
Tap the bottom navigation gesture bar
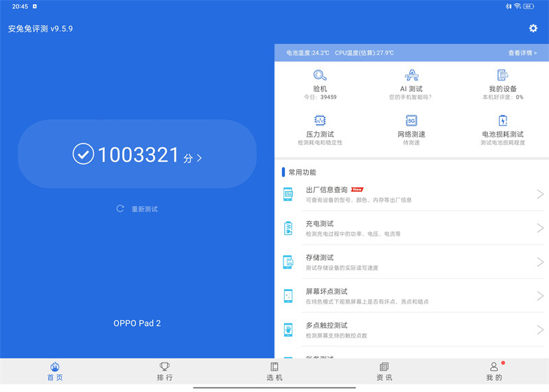tap(274, 388)
